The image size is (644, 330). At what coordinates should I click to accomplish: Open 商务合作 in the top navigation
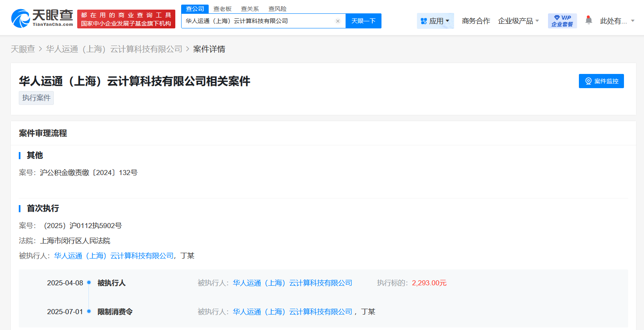pyautogui.click(x=476, y=21)
